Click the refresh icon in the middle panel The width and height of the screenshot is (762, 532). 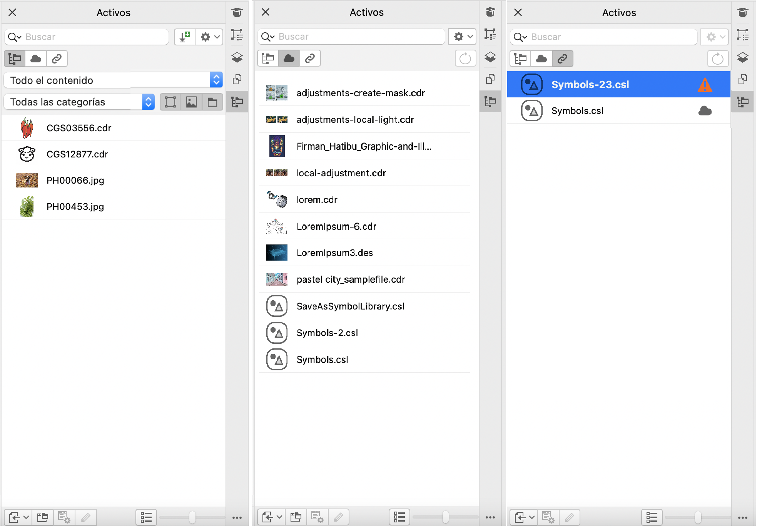[x=465, y=59]
